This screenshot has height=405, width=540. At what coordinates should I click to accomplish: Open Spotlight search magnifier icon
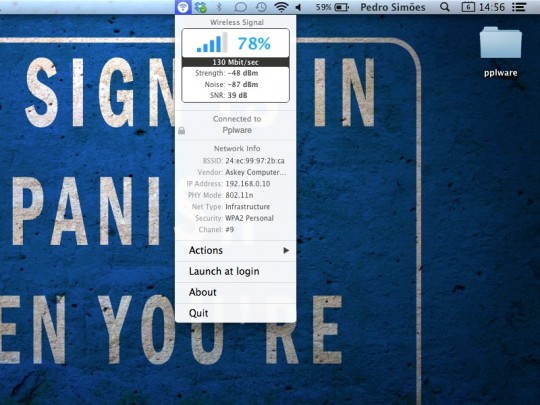click(x=445, y=7)
